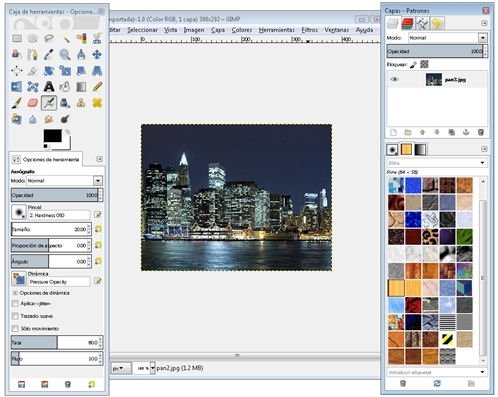
Task: Select the Airbrush tool
Action: 49,103
